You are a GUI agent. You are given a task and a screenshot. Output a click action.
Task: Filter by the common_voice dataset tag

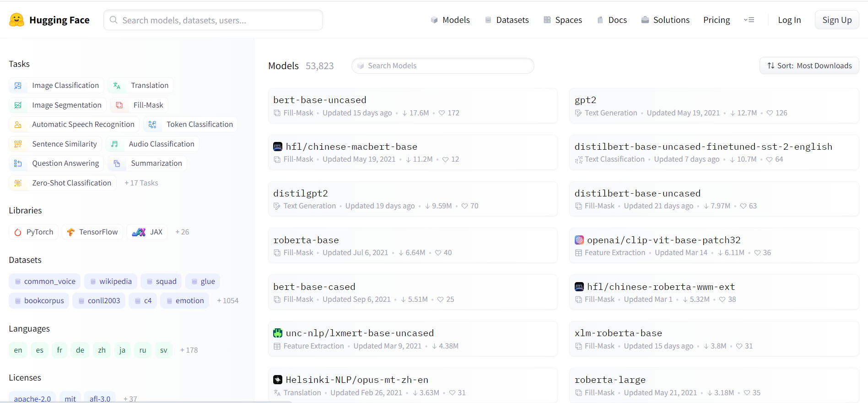45,281
